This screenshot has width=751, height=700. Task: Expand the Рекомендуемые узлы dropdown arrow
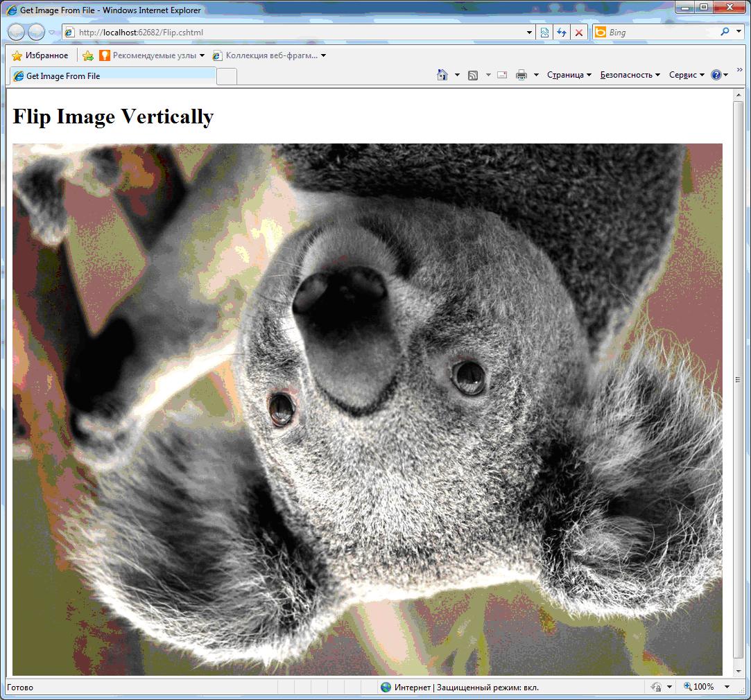[x=202, y=56]
